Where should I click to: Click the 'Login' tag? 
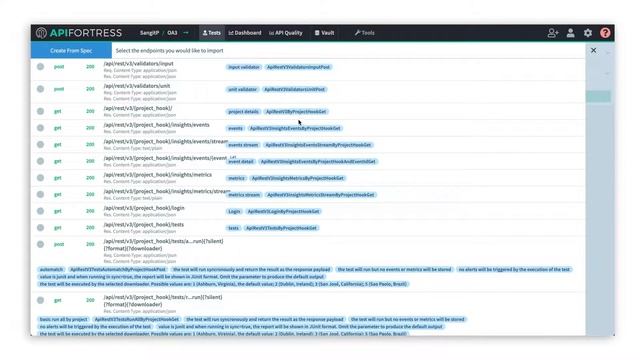click(x=234, y=211)
